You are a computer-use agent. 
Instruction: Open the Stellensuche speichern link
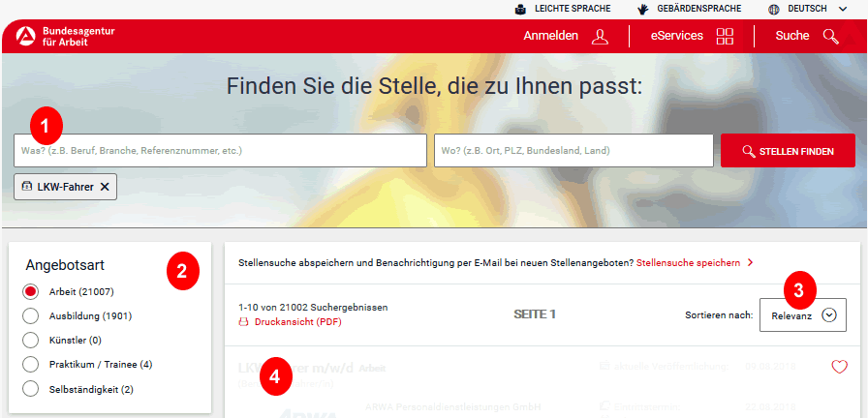click(x=688, y=262)
